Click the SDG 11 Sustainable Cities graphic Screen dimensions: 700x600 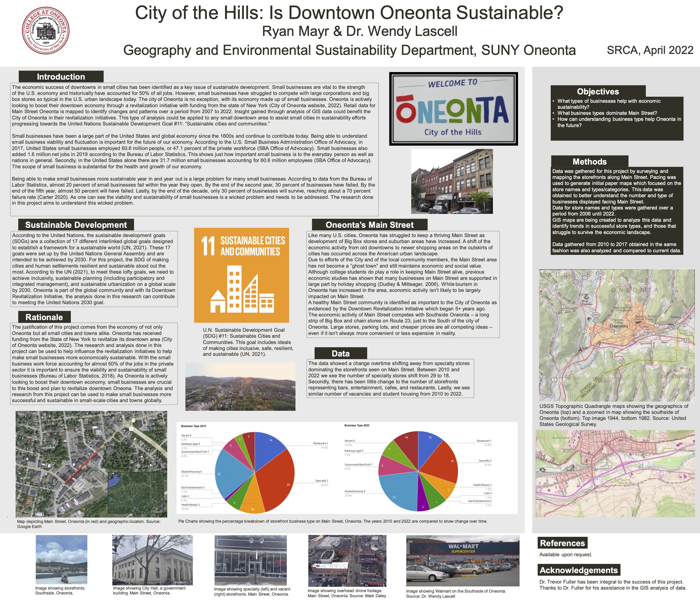point(242,275)
